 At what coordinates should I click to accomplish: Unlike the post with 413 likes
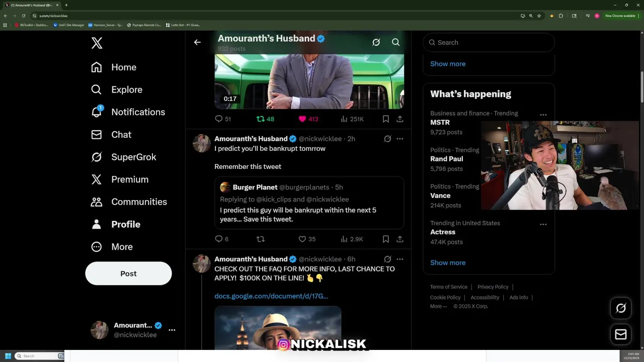(x=308, y=119)
